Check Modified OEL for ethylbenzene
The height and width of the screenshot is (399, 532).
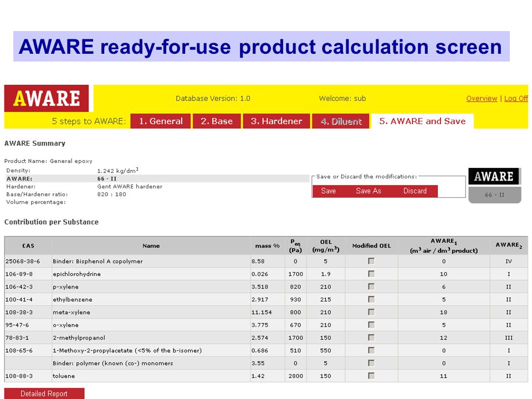click(371, 299)
